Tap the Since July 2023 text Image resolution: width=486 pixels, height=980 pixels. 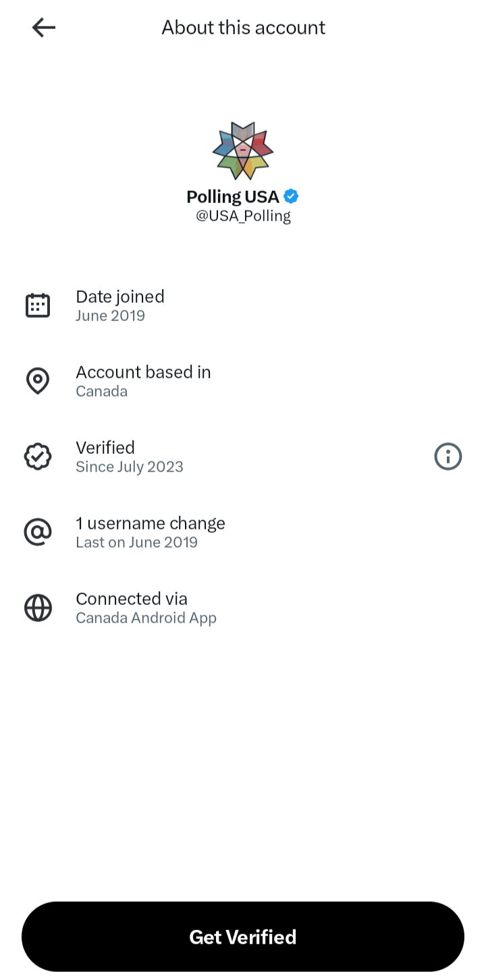[x=130, y=467]
